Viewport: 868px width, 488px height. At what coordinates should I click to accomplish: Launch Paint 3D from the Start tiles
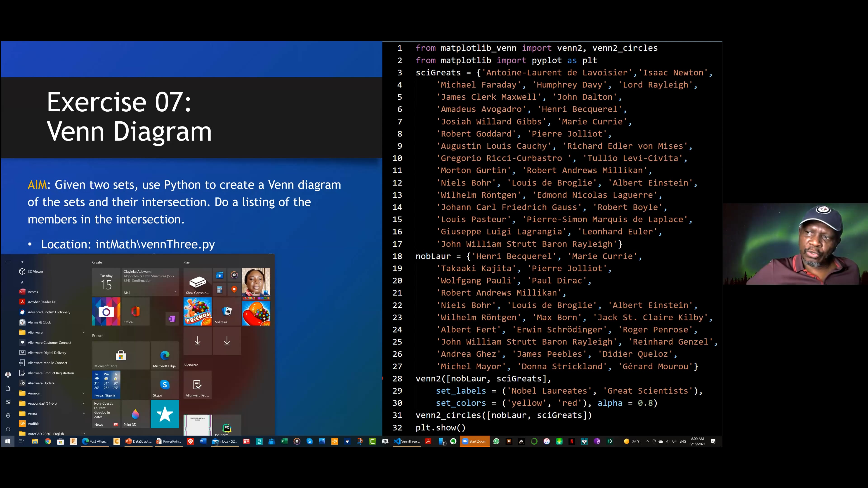point(135,414)
